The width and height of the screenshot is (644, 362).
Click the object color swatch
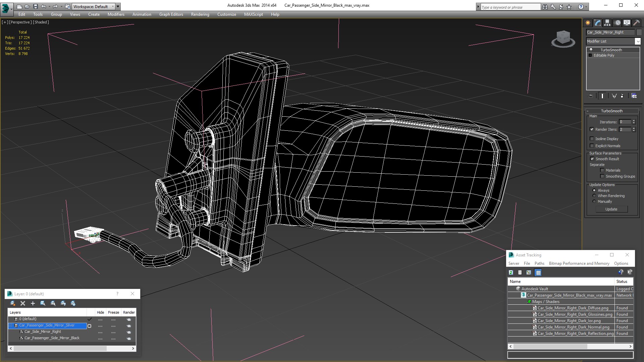point(639,32)
